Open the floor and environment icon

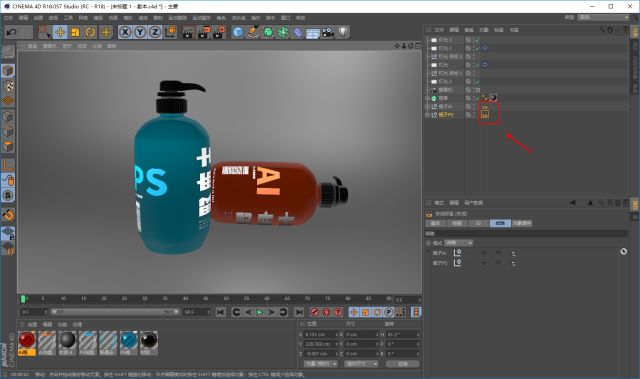[x=313, y=33]
